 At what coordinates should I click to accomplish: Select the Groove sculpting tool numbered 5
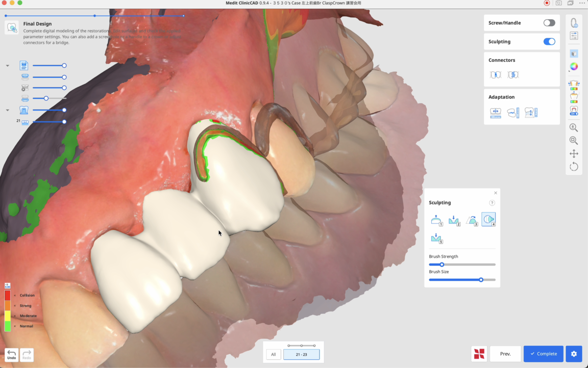click(436, 238)
